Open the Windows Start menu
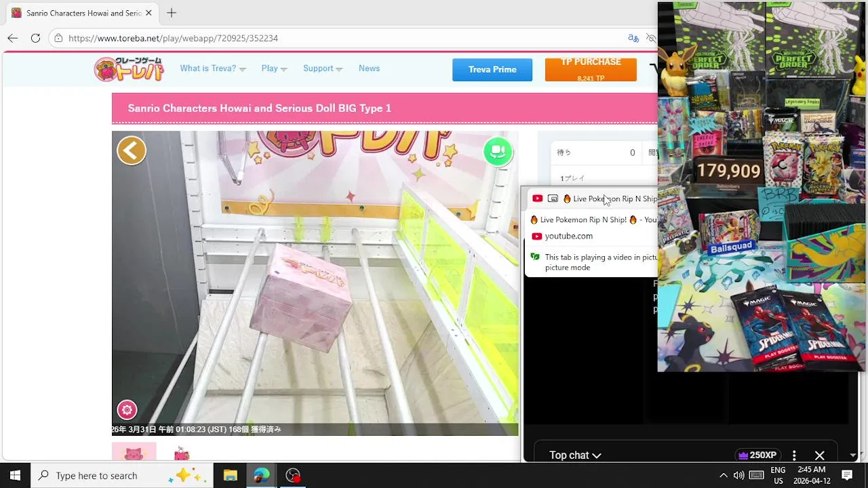868x488 pixels. click(15, 475)
